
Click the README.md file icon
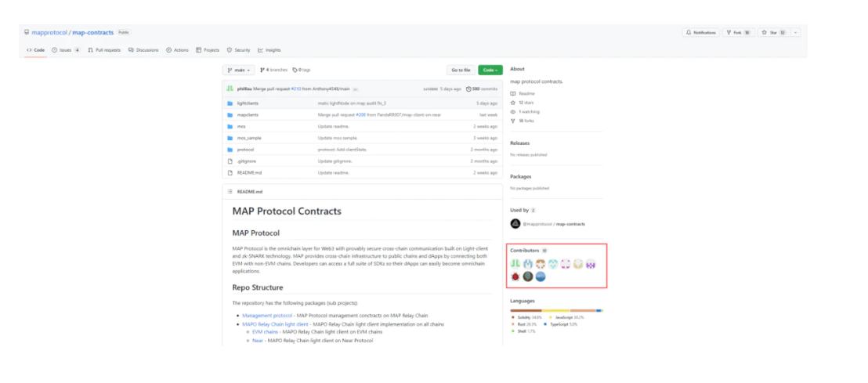click(x=230, y=172)
